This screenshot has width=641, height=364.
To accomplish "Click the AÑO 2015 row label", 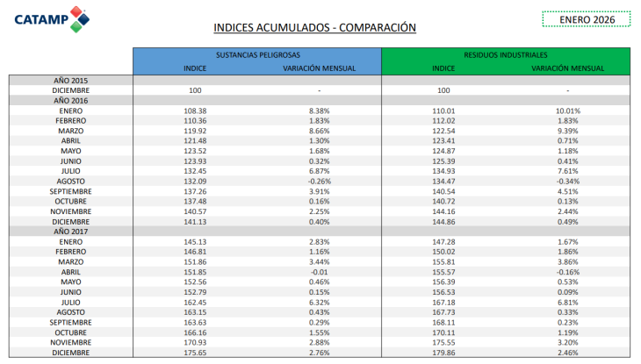I will point(70,80).
